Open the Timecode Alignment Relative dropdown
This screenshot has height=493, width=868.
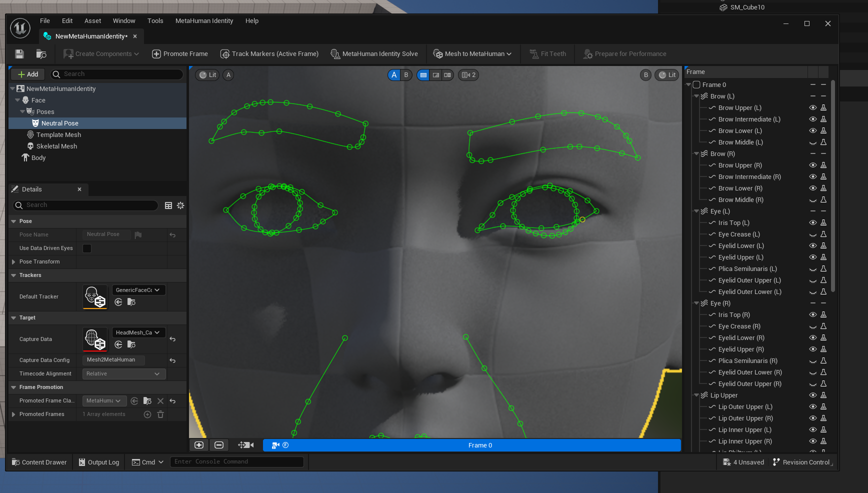(x=123, y=374)
